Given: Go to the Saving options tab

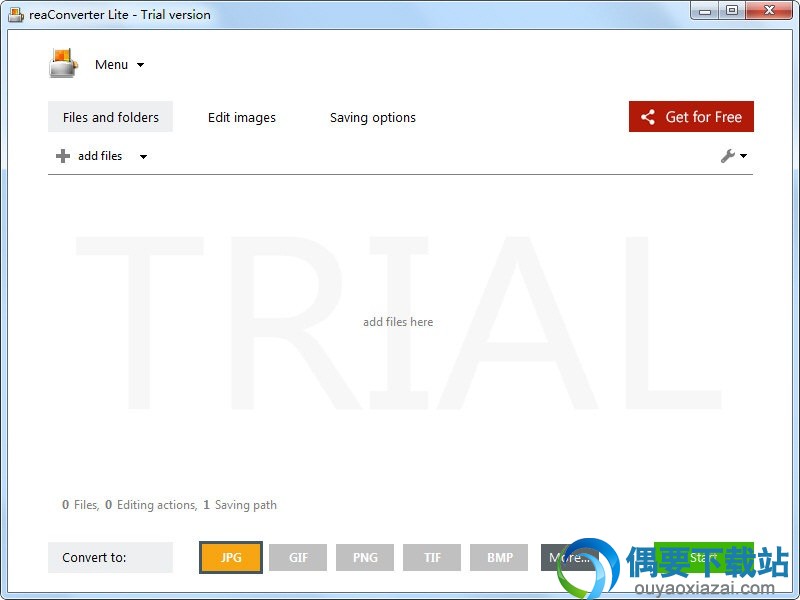Looking at the screenshot, I should [372, 117].
